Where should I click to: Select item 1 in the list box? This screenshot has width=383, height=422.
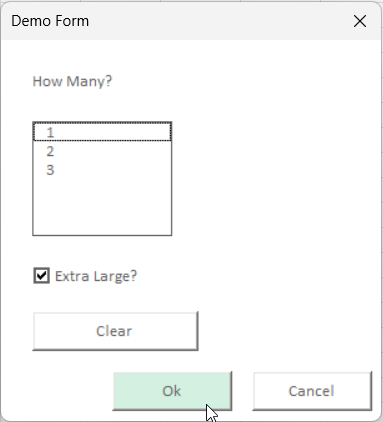click(x=102, y=132)
